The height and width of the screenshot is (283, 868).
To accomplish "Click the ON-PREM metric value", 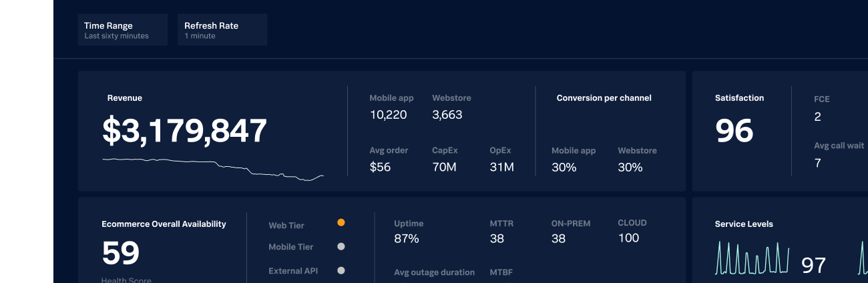I will click(558, 238).
